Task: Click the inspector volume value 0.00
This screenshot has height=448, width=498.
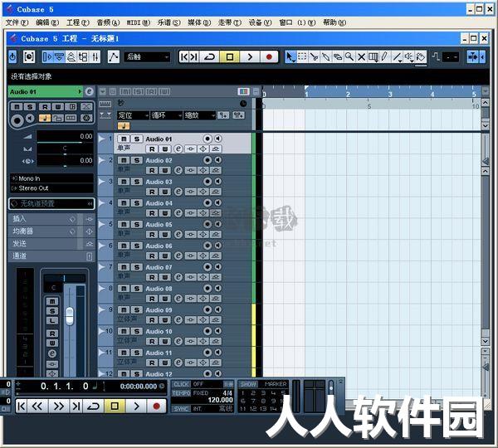Action: [x=85, y=136]
